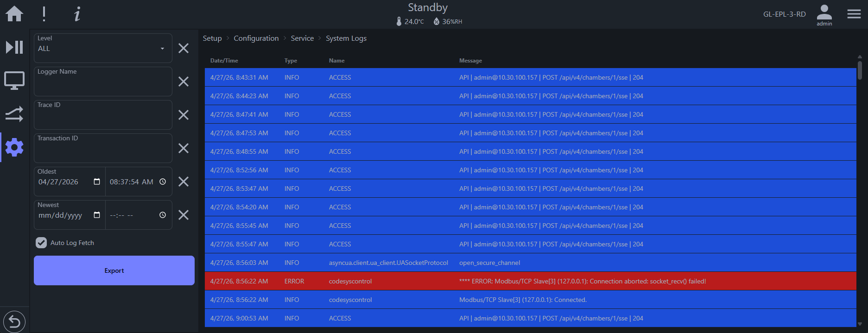868x333 pixels.
Task: Open the settings gear icon in sidebar
Action: [14, 147]
